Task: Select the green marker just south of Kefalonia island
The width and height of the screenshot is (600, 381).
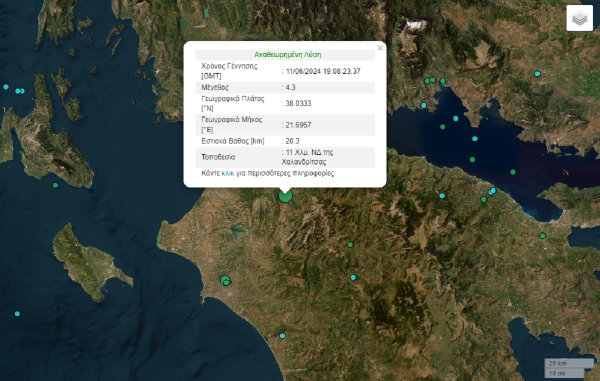Action: click(55, 185)
